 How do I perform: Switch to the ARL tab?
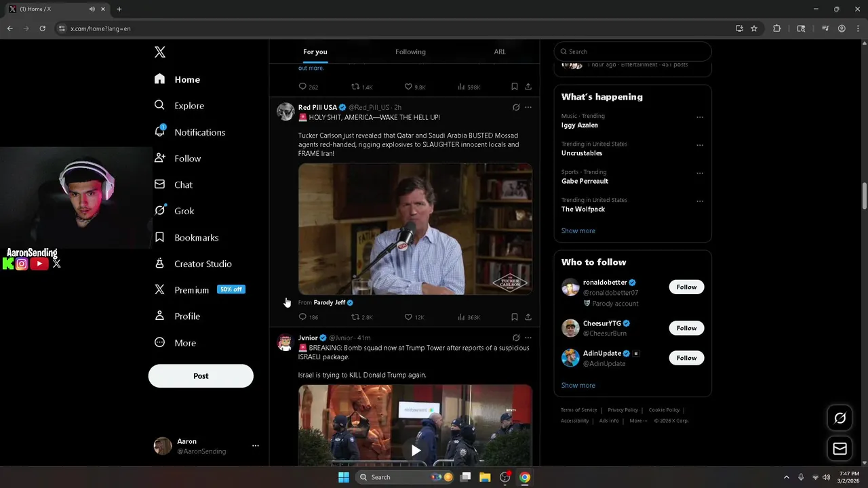pyautogui.click(x=500, y=52)
